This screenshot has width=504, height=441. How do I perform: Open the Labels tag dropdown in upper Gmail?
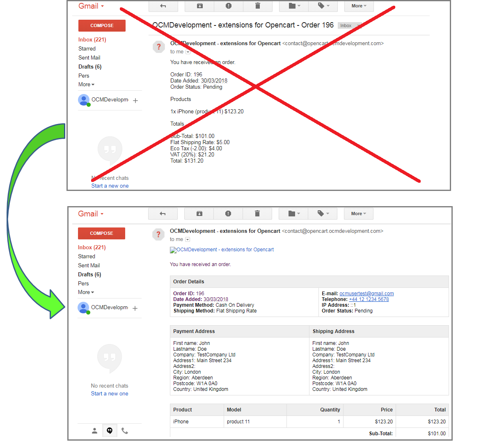323,6
